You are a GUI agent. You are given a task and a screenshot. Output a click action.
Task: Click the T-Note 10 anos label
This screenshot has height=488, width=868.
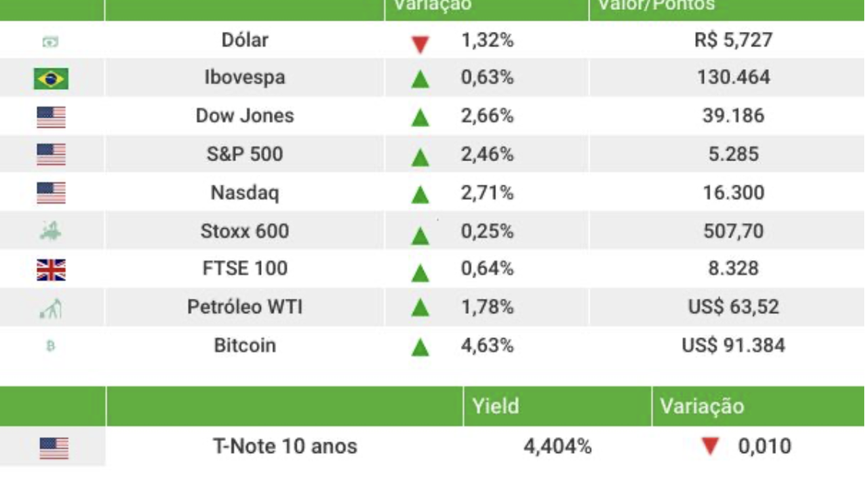[x=285, y=447]
